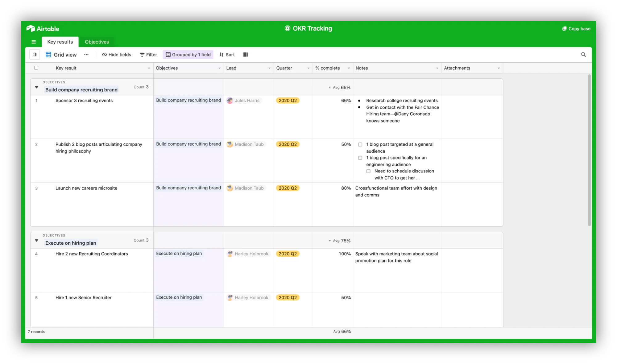
Task: Click 2020 Q2 tag in Launch careers row
Action: pos(288,188)
